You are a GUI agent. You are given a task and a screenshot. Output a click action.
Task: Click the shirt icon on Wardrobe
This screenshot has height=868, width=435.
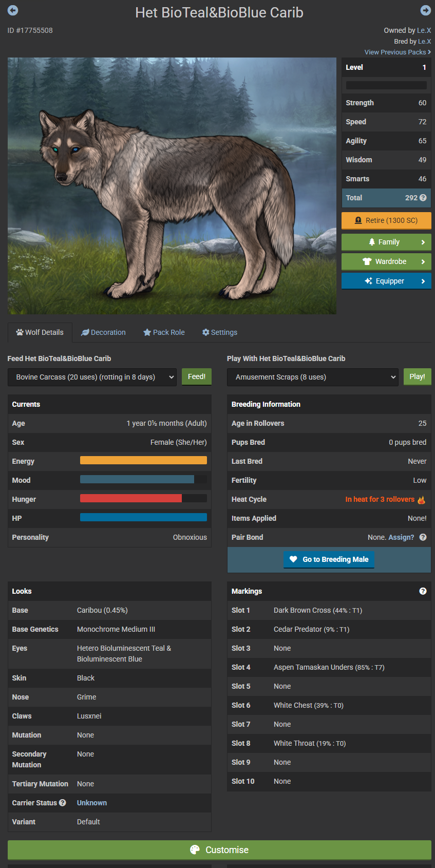(367, 261)
